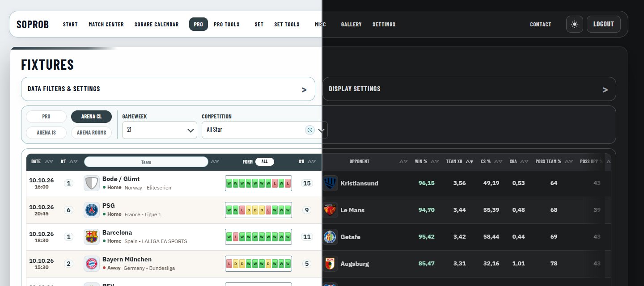Click the Bayern München club logo
Viewport: 644px width, 286px height.
(92, 264)
